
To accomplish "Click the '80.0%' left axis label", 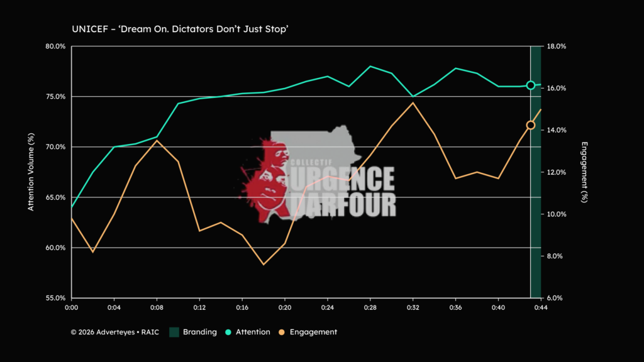I will (x=55, y=47).
